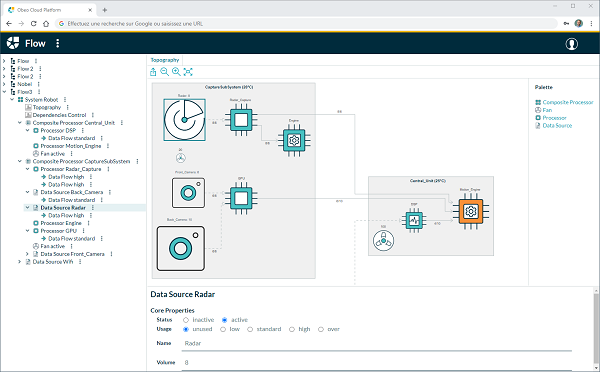
Task: Set Status to inactive
Action: click(x=186, y=320)
